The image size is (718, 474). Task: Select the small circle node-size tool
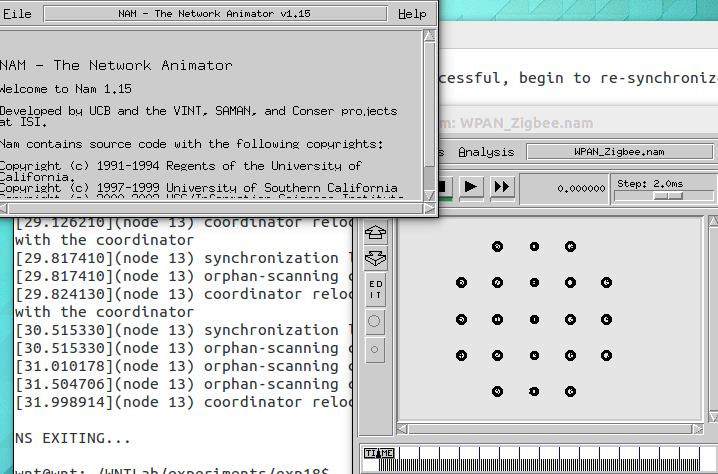click(375, 350)
